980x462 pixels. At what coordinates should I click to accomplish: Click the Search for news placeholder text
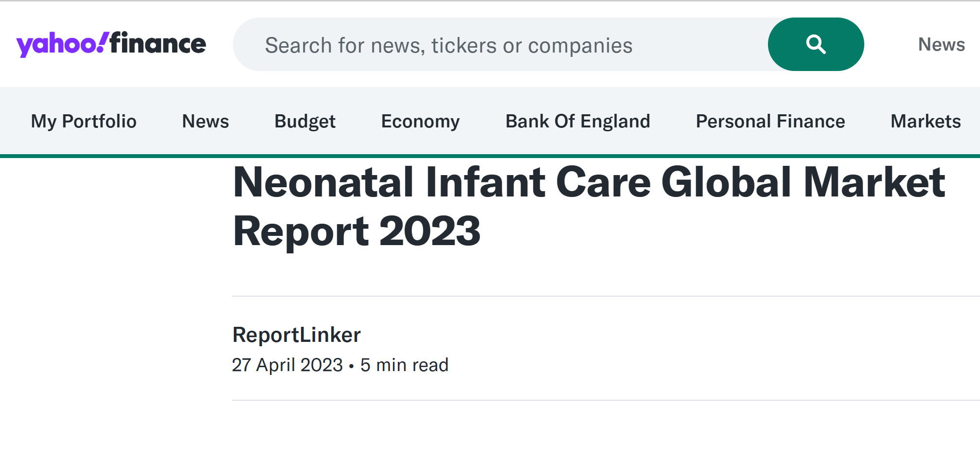(x=448, y=45)
